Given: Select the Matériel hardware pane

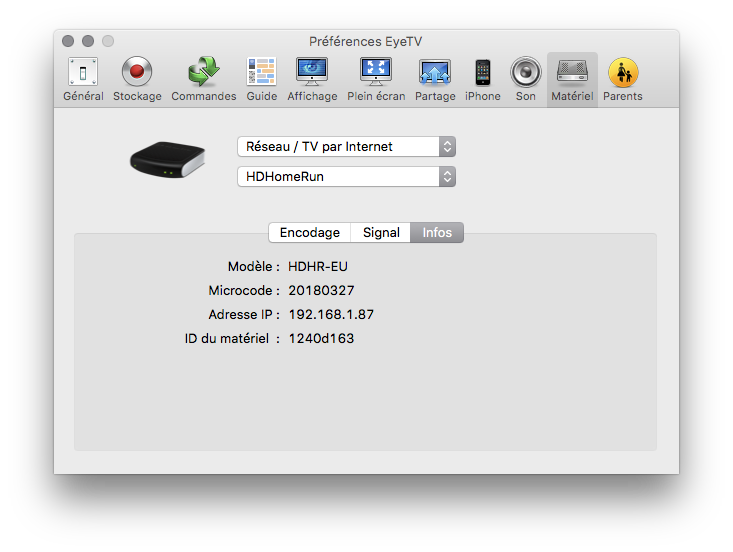Looking at the screenshot, I should (x=572, y=79).
